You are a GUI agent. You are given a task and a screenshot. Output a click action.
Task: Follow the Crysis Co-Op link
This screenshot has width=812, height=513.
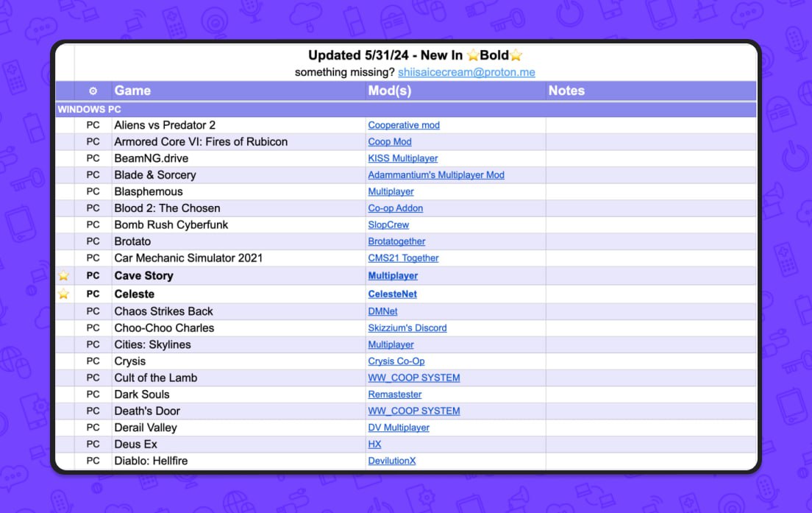[396, 361]
